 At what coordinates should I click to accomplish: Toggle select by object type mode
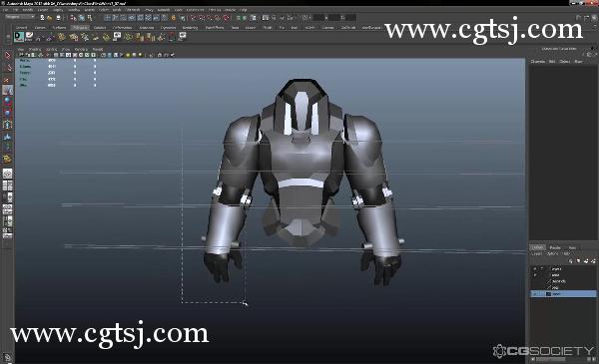pos(82,18)
